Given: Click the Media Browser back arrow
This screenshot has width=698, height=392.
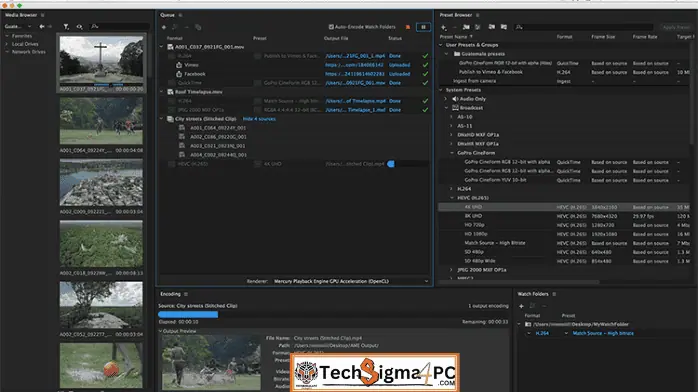Looking at the screenshot, I should tap(42, 27).
